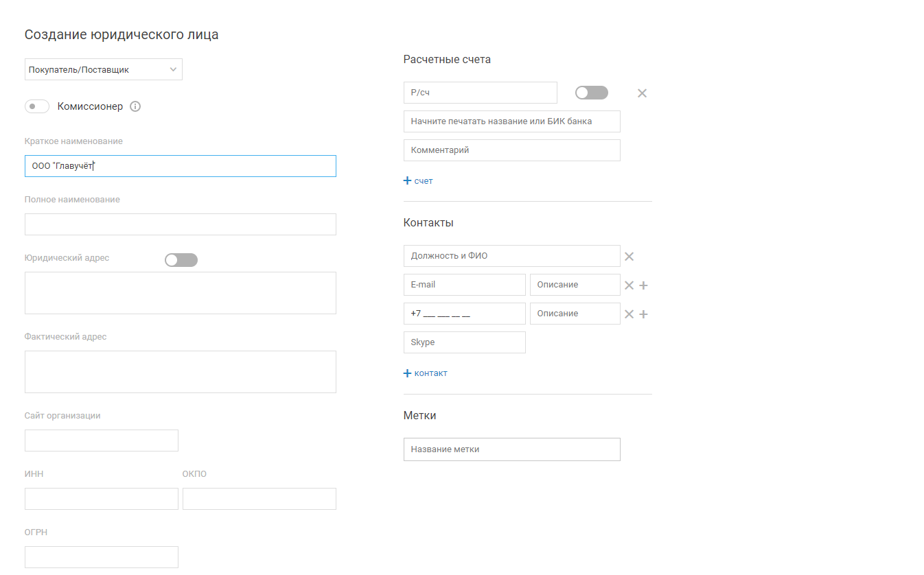
Task: Add another E-mail with plus icon
Action: (x=643, y=285)
